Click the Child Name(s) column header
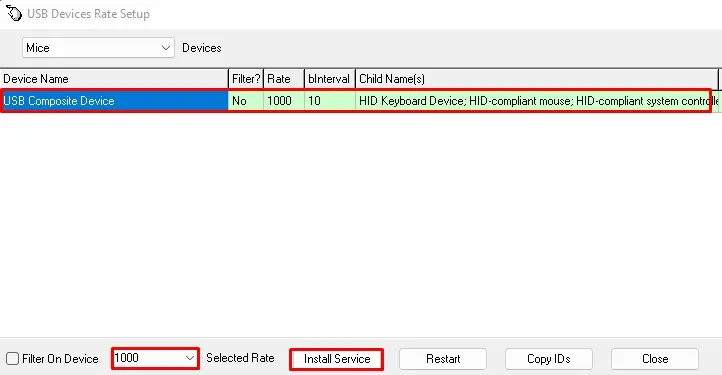 pos(536,79)
